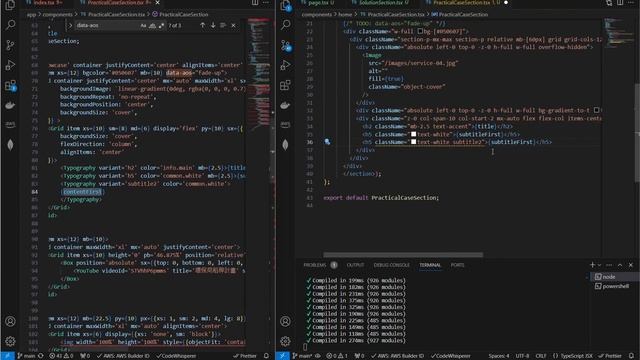The image size is (640, 360).
Task: Click TypeScript JSX language mode
Action: (573, 356)
